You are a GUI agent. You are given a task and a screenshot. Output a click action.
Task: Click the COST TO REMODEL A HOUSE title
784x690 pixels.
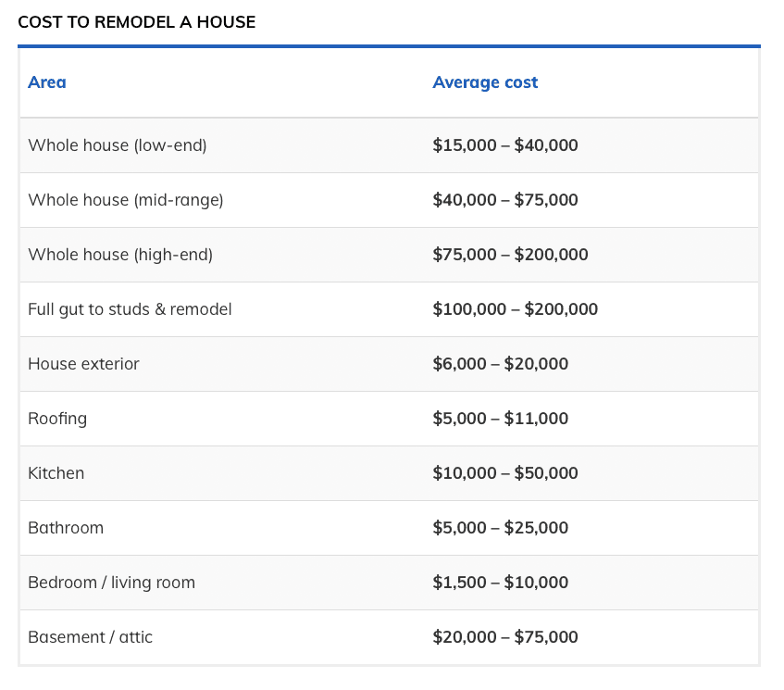pyautogui.click(x=136, y=21)
